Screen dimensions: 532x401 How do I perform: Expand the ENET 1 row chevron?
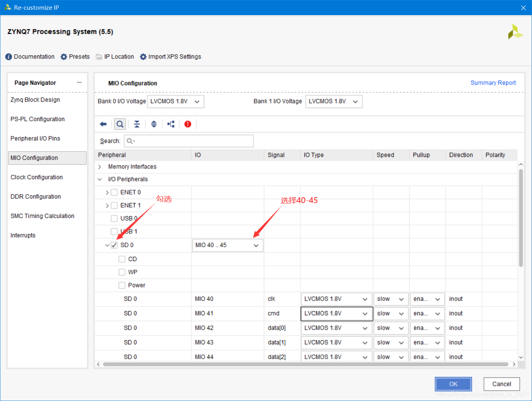(107, 206)
